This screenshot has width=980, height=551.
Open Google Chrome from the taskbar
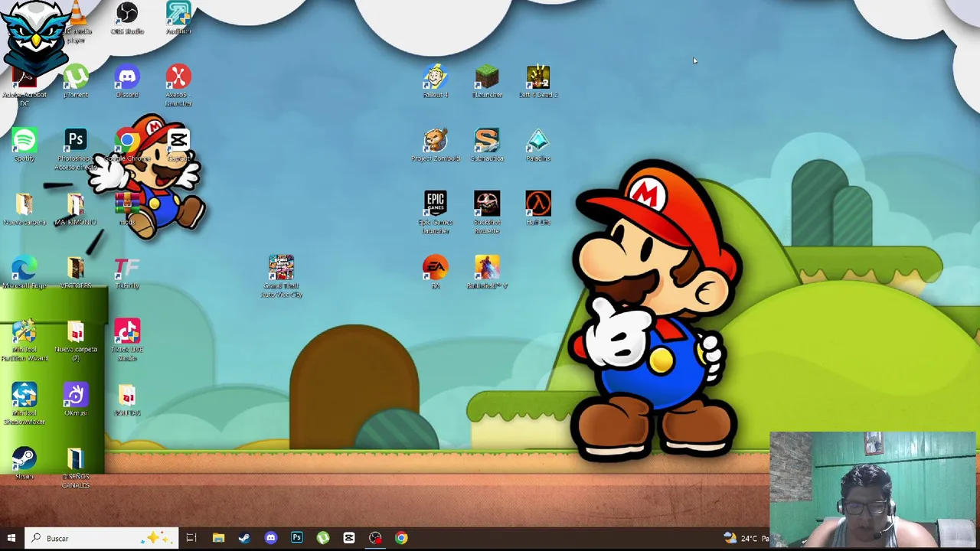pos(401,538)
